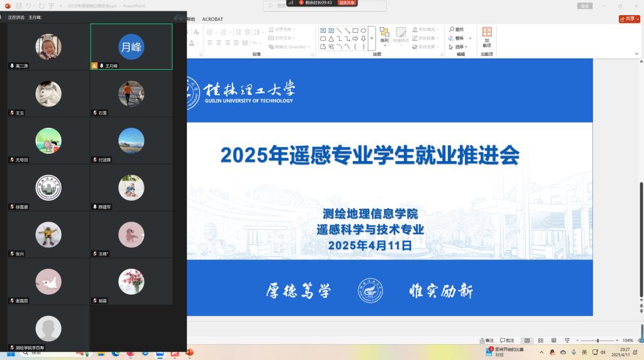Open Quick Styles (快速样式) gallery
The width and height of the screenshot is (644, 360).
[x=401, y=37]
